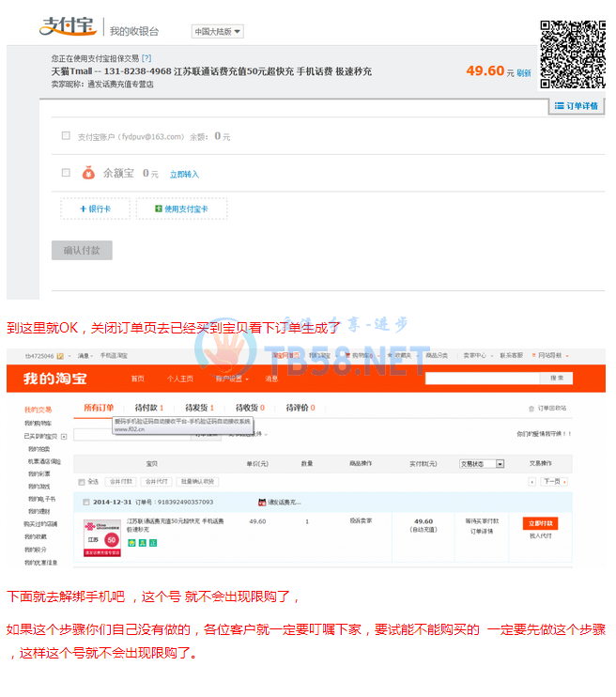Focus the order search input field
Image resolution: width=616 pixels, height=697 pixels.
132,435
